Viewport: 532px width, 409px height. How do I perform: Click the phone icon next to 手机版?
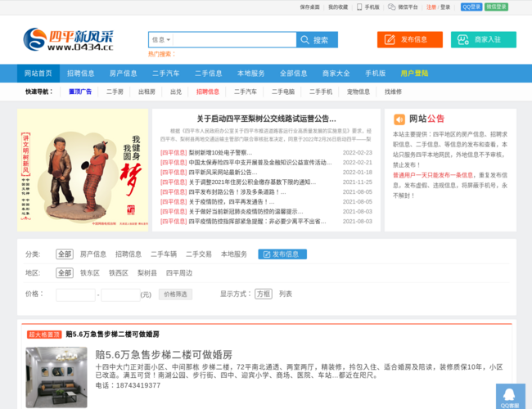click(x=359, y=7)
